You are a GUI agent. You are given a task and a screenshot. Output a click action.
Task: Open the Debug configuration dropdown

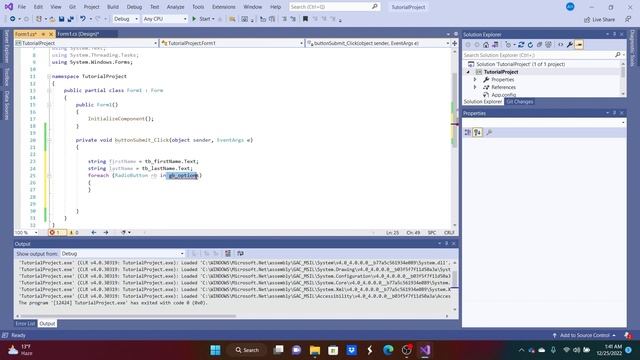tap(126, 19)
